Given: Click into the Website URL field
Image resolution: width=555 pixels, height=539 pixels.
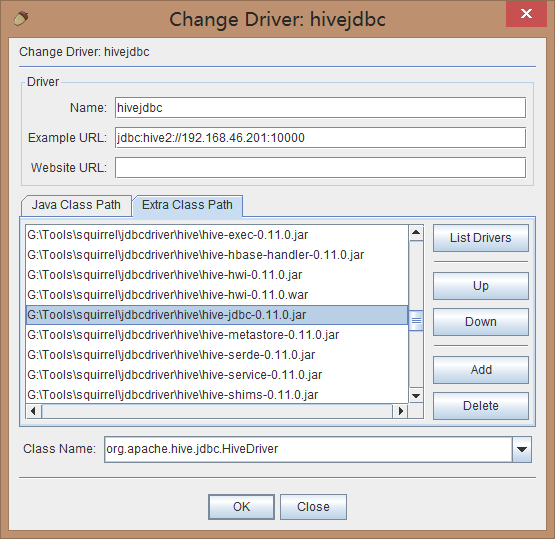Looking at the screenshot, I should click(x=320, y=168).
